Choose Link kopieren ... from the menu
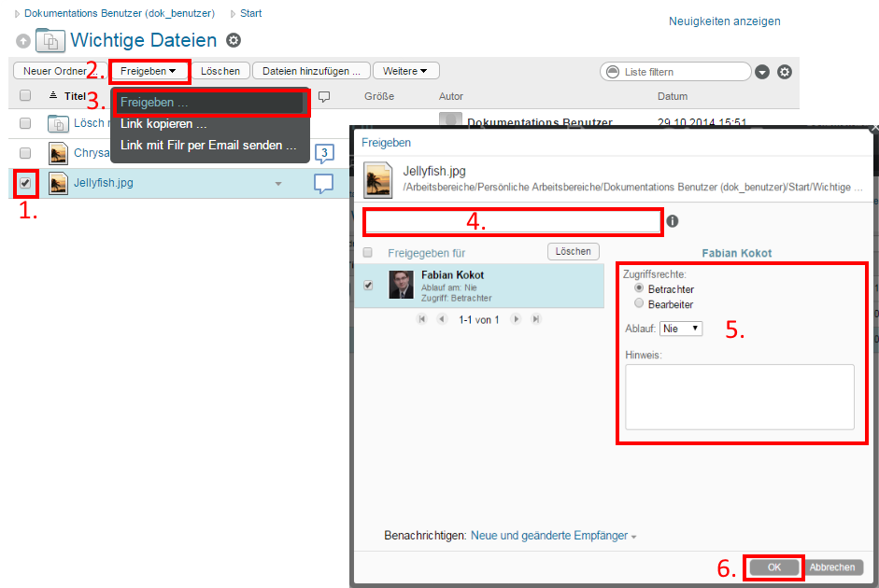The width and height of the screenshot is (879, 588). point(163,124)
